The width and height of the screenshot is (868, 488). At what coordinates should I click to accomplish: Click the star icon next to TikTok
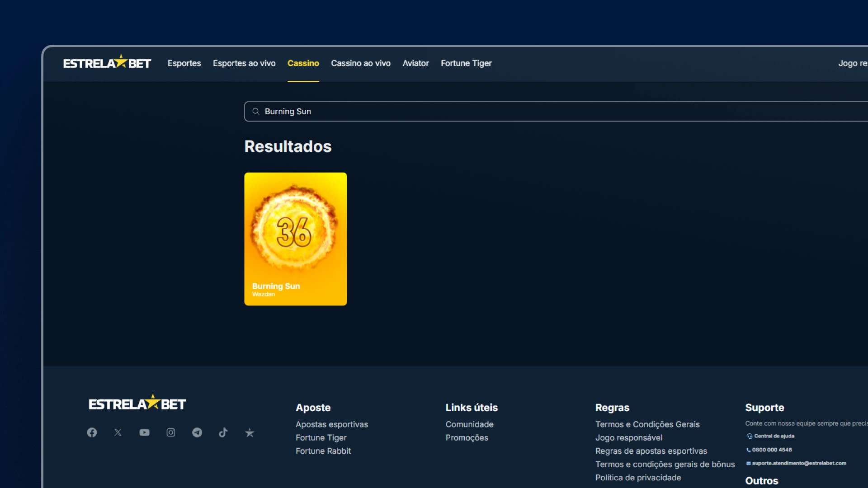[250, 433]
